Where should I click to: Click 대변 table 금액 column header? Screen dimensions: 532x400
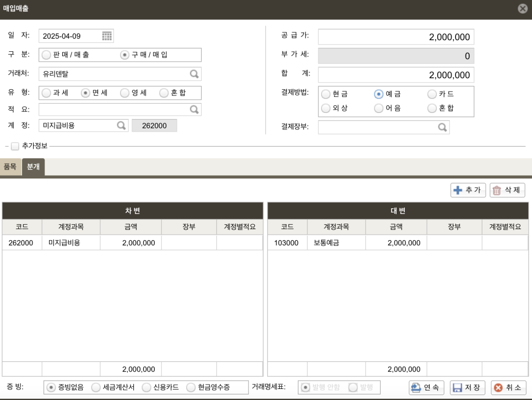396,227
